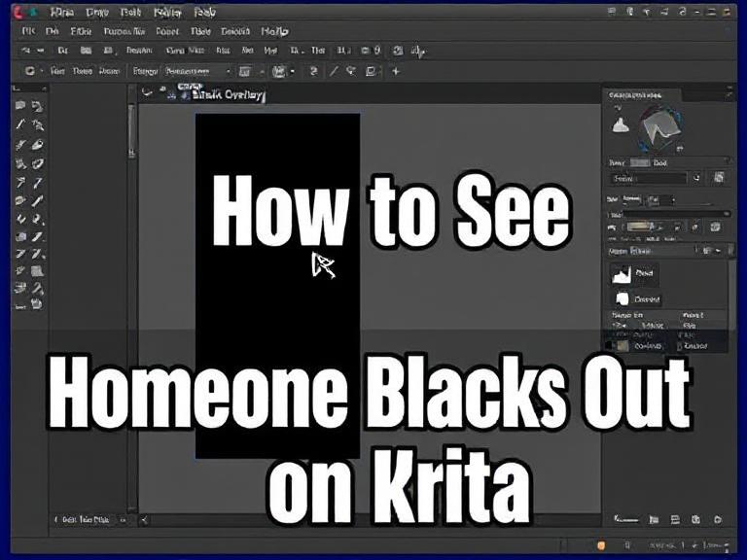The image size is (747, 560).
Task: Open the wide combo box in the brush toolbar
Action: tap(198, 71)
